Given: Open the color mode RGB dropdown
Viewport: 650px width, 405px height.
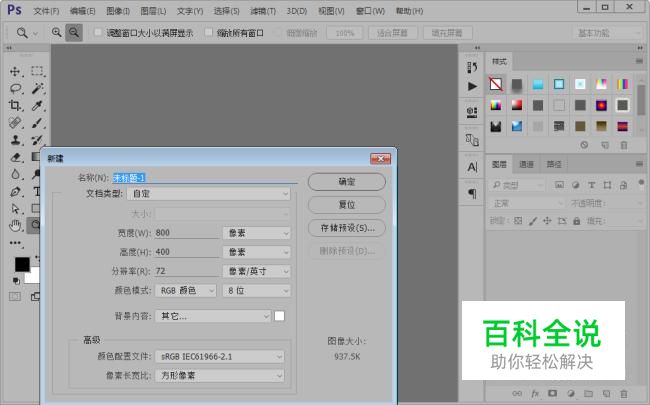Looking at the screenshot, I should click(x=186, y=291).
